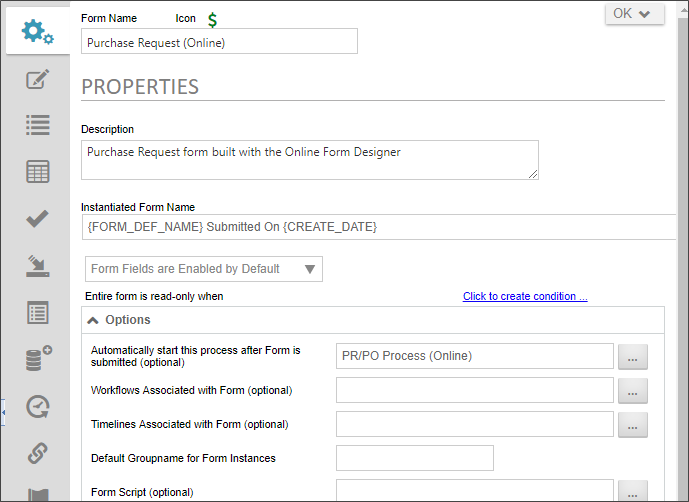This screenshot has width=689, height=502.
Task: Click browse button for Workflows Associated with Form
Action: (632, 390)
